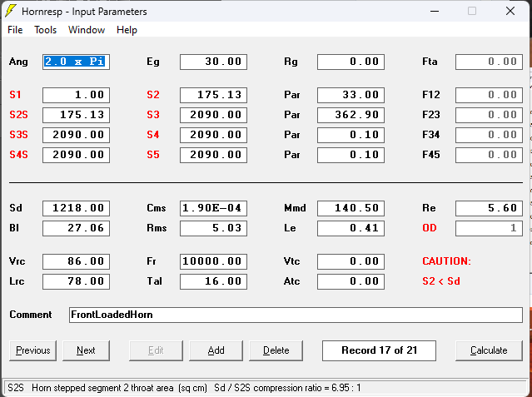Click the Previous record button
Viewport: 532px width, 397px height.
[33, 350]
